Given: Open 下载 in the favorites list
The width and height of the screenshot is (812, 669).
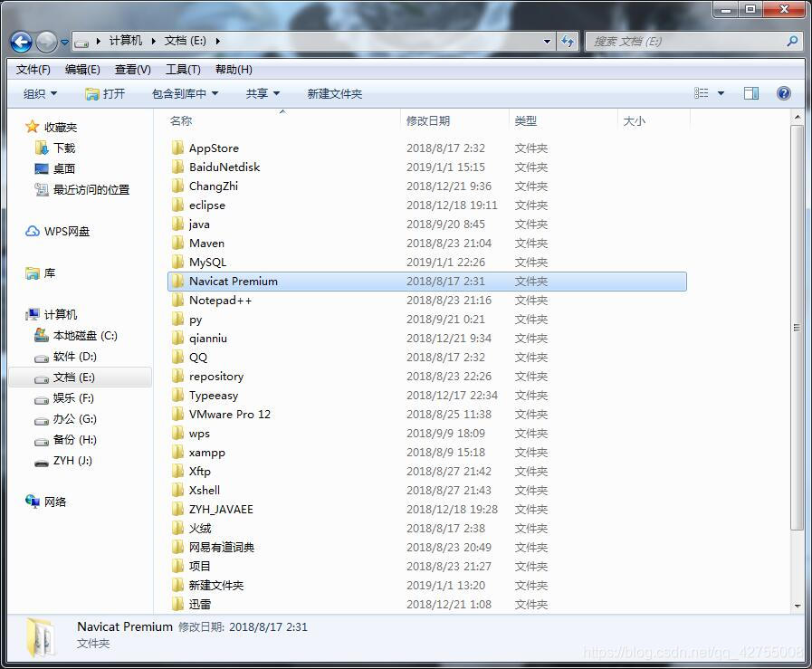Looking at the screenshot, I should tap(55, 148).
